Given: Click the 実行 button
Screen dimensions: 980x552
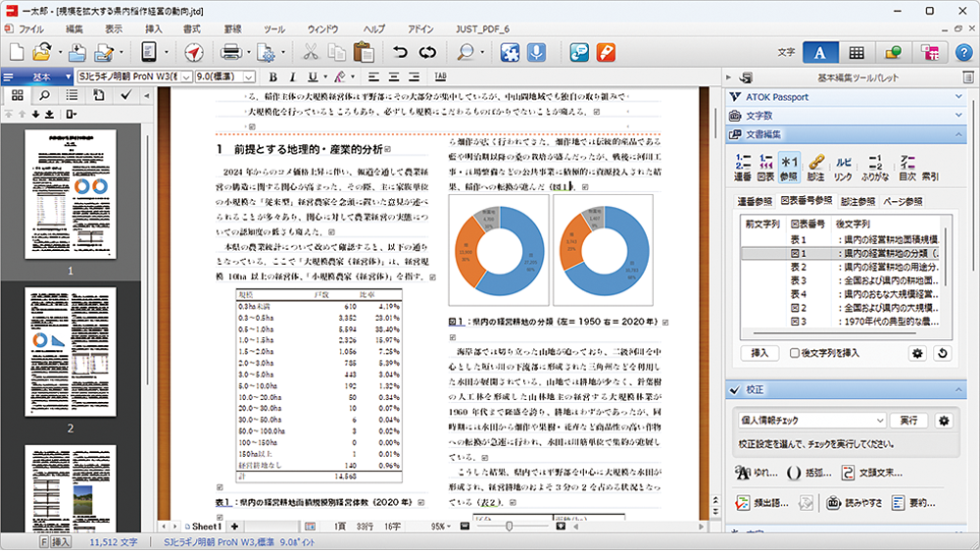Looking at the screenshot, I should tap(910, 421).
